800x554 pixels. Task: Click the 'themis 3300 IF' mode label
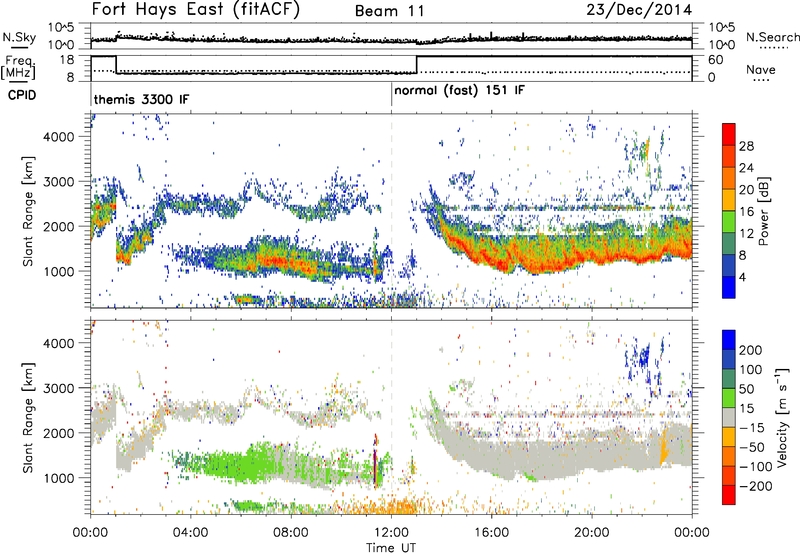point(141,99)
